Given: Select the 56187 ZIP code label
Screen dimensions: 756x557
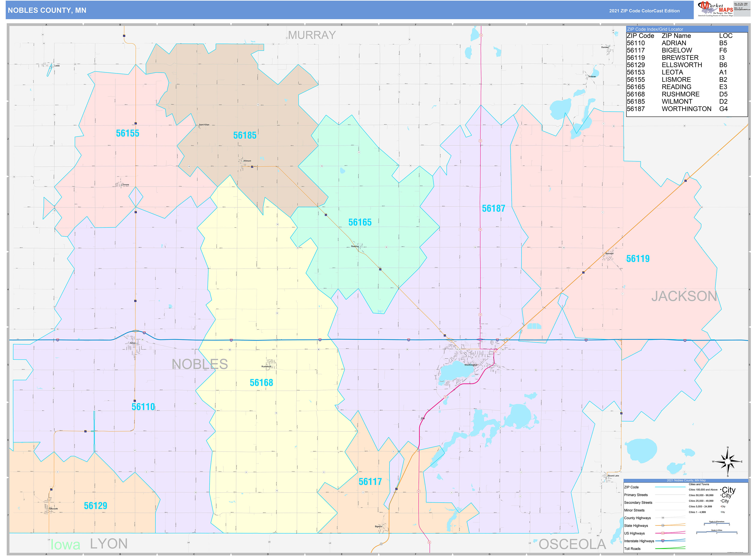Looking at the screenshot, I should point(493,208).
